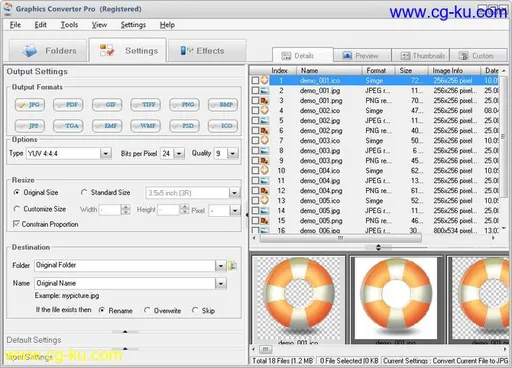Open the Settings menu

click(x=133, y=25)
